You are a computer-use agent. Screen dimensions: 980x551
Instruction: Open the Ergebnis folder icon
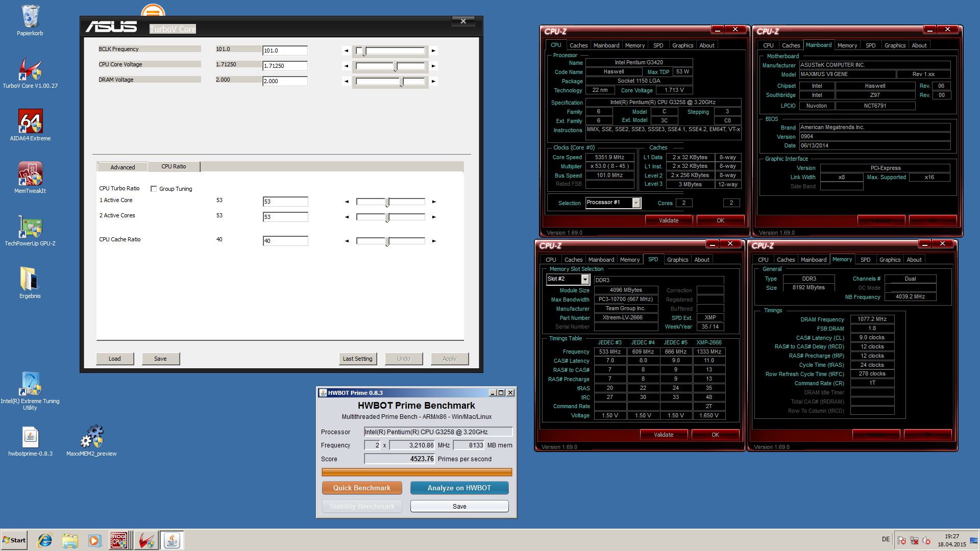tap(30, 283)
